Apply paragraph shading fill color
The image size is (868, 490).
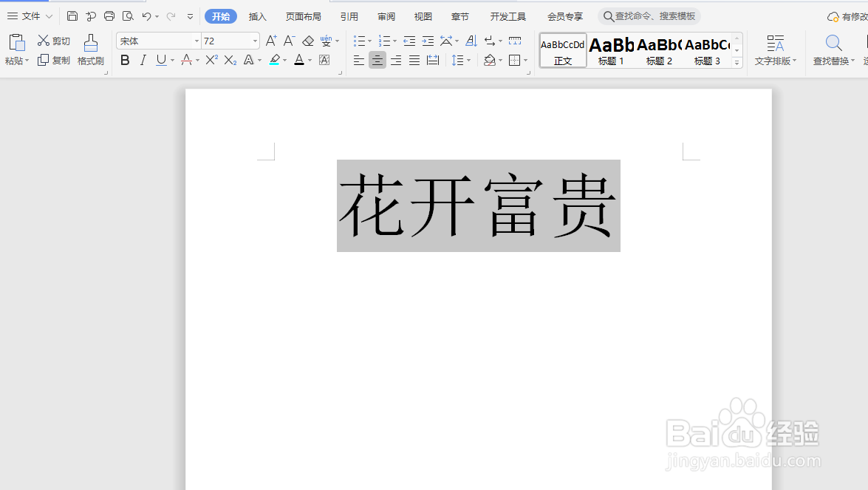click(x=489, y=60)
